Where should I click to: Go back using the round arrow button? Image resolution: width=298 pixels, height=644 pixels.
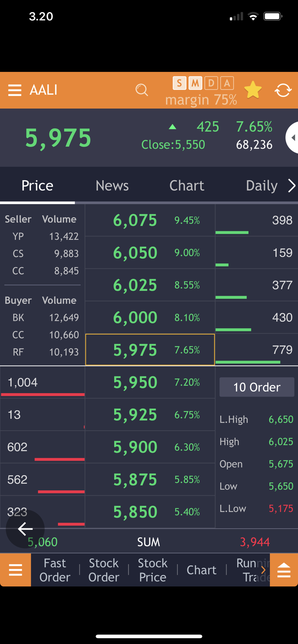pyautogui.click(x=25, y=529)
